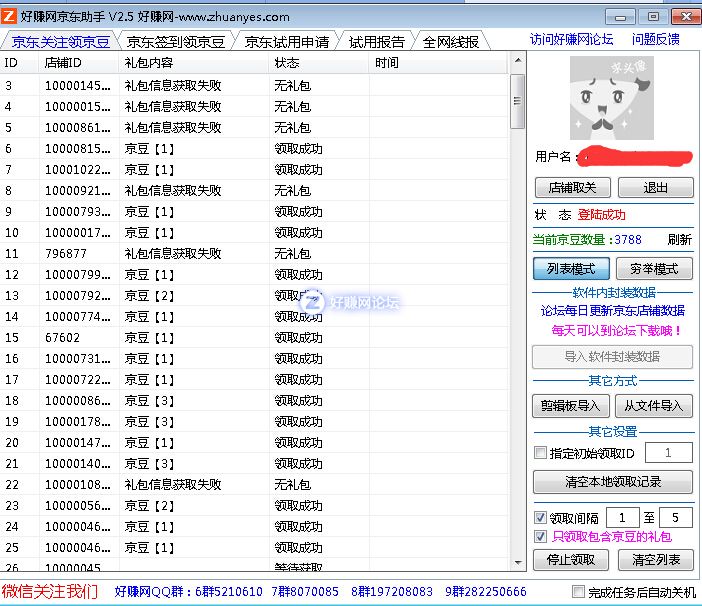Screen dimensions: 702x606
Task: Select row 15 with shop ID 67602
Action: (254, 337)
